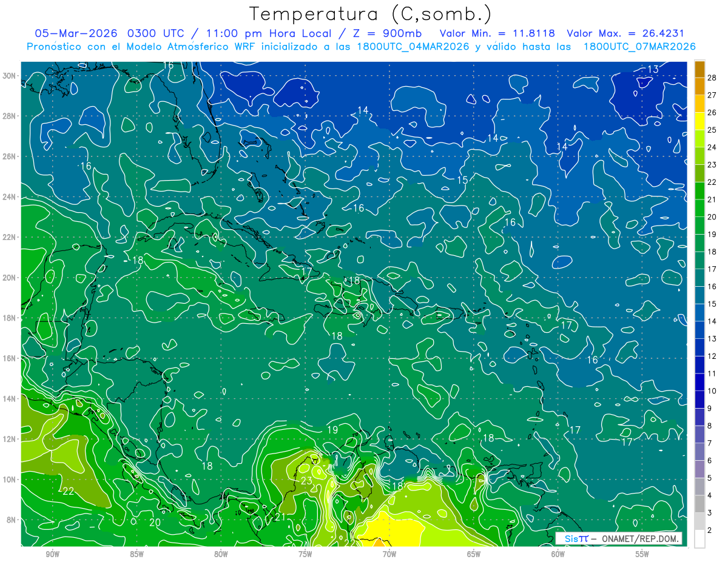Click the contour label "19" on the map
The image size is (728, 562).
(x=332, y=430)
